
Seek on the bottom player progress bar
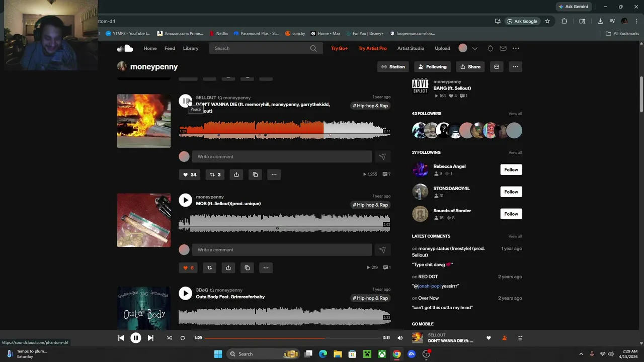pyautogui.click(x=292, y=338)
